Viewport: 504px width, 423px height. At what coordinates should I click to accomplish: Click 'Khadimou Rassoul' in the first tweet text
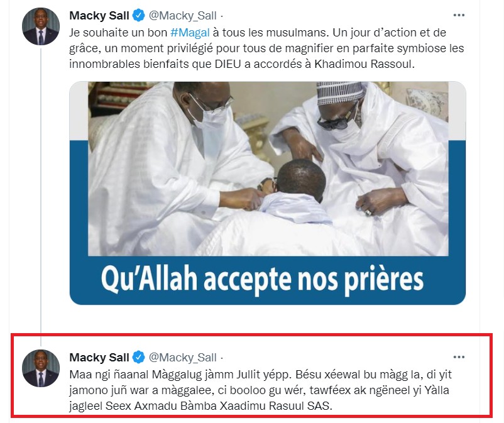click(363, 64)
